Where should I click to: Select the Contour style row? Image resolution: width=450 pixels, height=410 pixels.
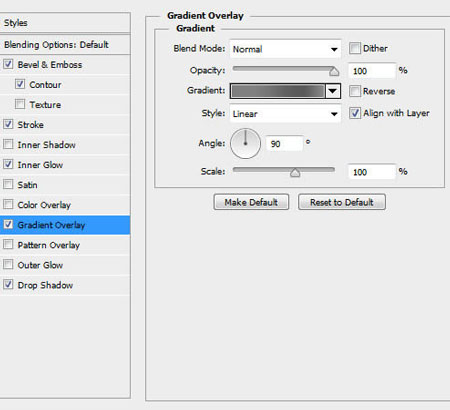65,84
